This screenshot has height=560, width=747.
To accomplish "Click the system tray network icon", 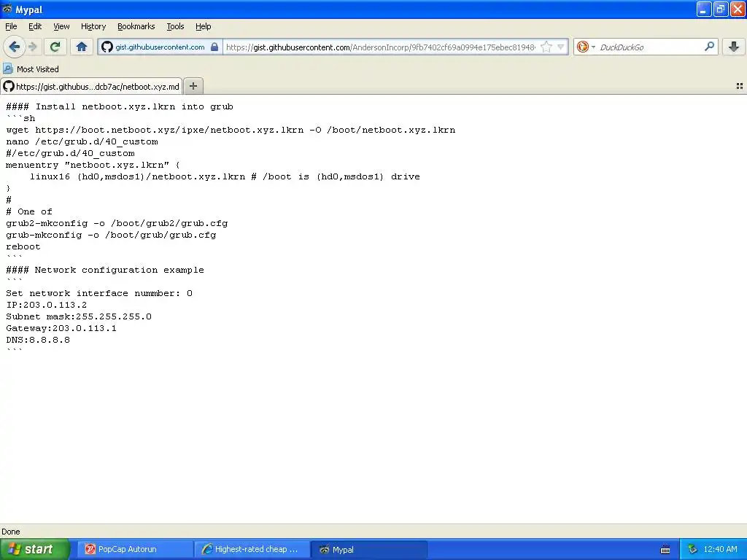I will (x=692, y=549).
